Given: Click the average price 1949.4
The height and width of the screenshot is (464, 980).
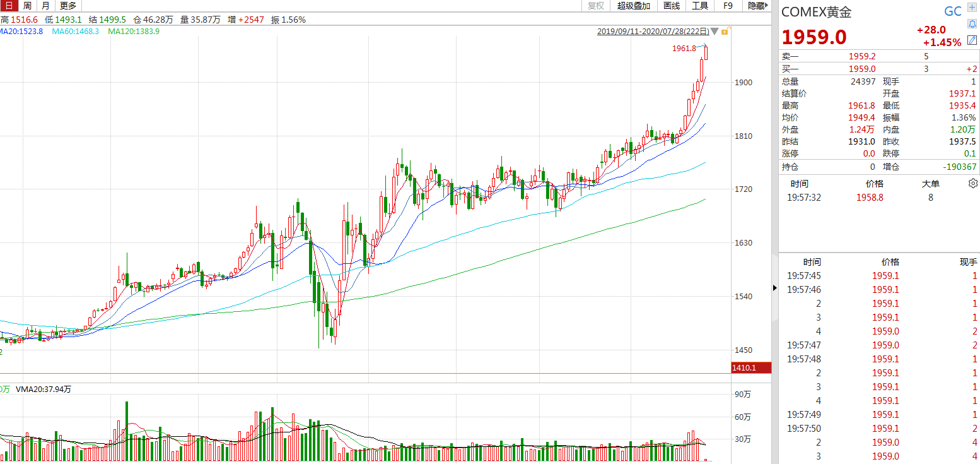Looking at the screenshot, I should point(862,117).
